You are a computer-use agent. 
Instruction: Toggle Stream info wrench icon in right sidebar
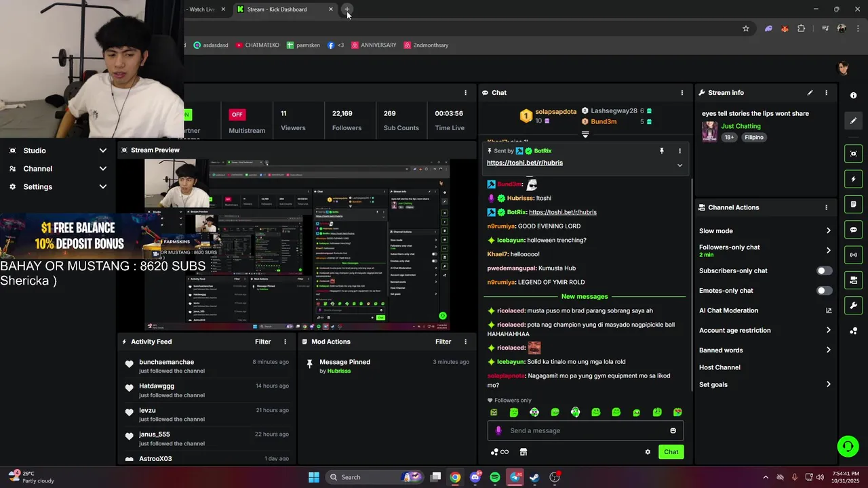pyautogui.click(x=854, y=306)
